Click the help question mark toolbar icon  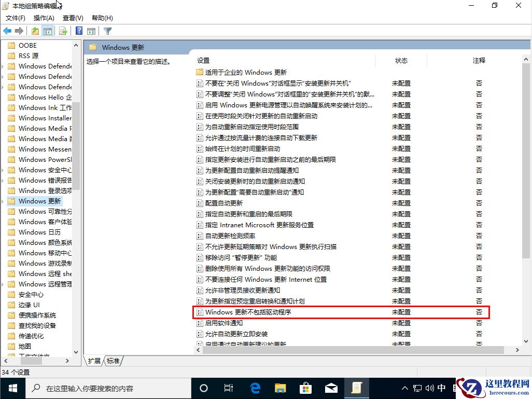(x=78, y=31)
